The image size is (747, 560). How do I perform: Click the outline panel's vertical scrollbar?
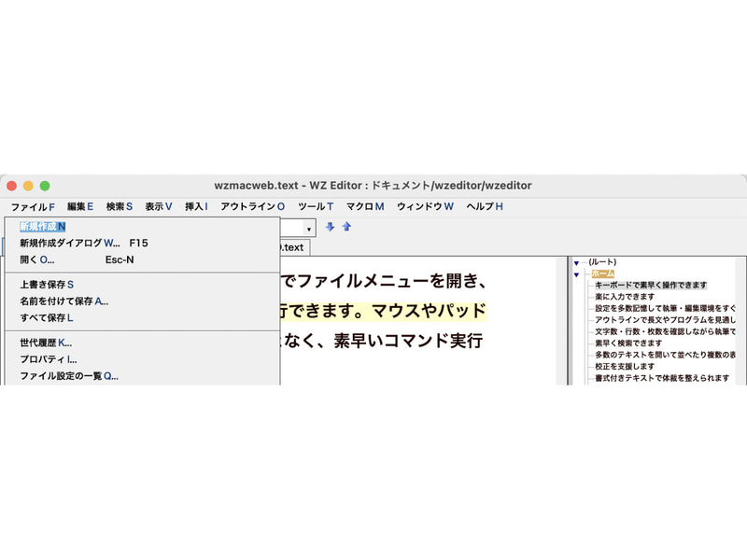click(740, 321)
